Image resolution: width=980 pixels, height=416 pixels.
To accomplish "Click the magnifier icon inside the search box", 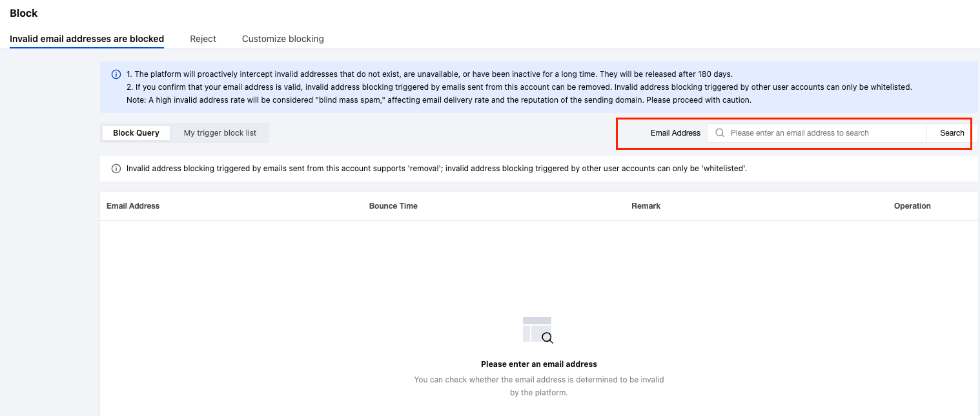I will [720, 133].
